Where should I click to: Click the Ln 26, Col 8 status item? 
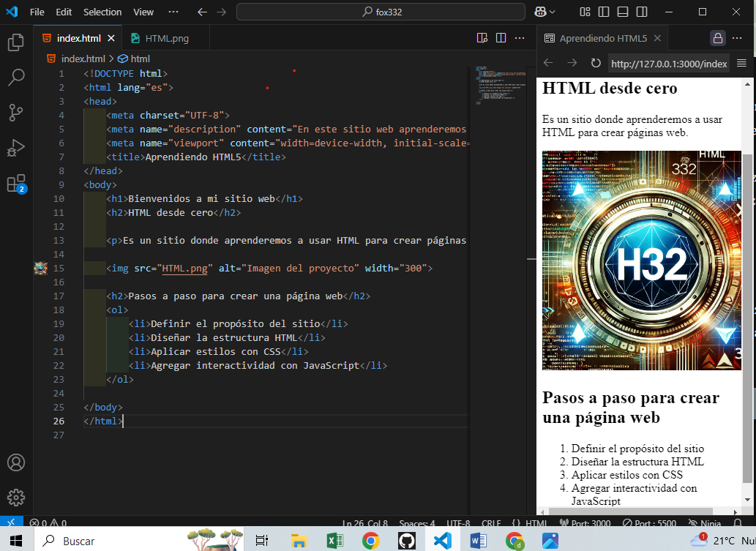tap(364, 522)
